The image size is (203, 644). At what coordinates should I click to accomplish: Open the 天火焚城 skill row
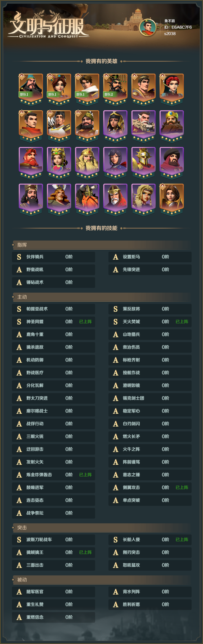[150, 322]
